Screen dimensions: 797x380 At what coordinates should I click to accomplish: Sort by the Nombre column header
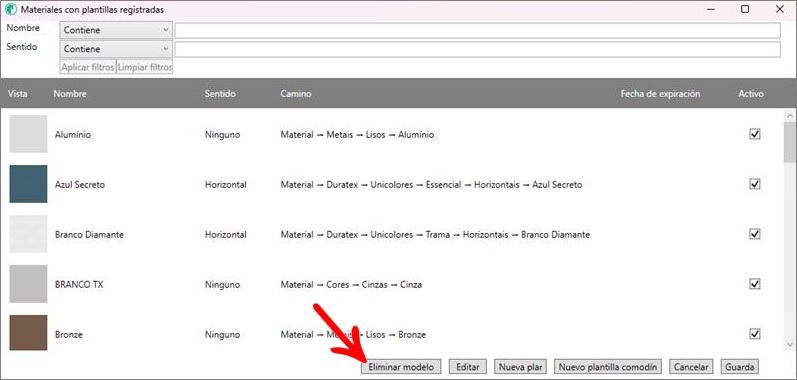70,94
